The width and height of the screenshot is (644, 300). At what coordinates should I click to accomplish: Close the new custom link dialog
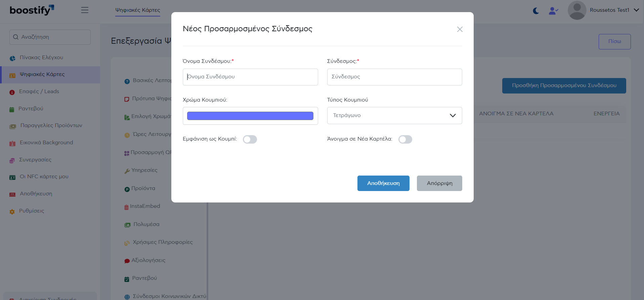click(460, 29)
